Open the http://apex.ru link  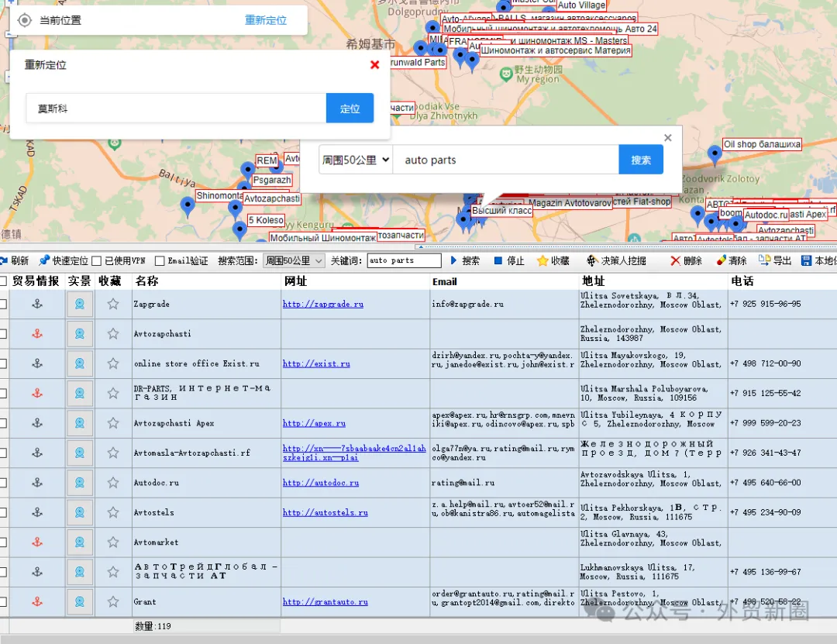point(314,423)
